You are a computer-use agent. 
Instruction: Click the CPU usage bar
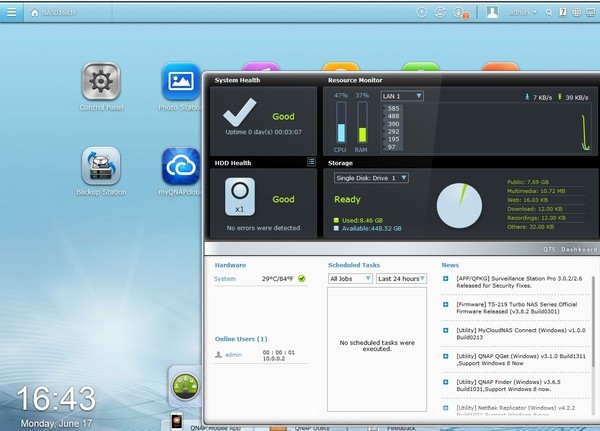(x=341, y=122)
